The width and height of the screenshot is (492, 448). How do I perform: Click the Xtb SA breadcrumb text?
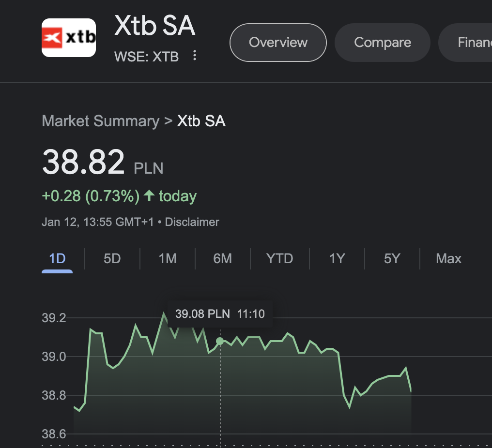pyautogui.click(x=201, y=121)
